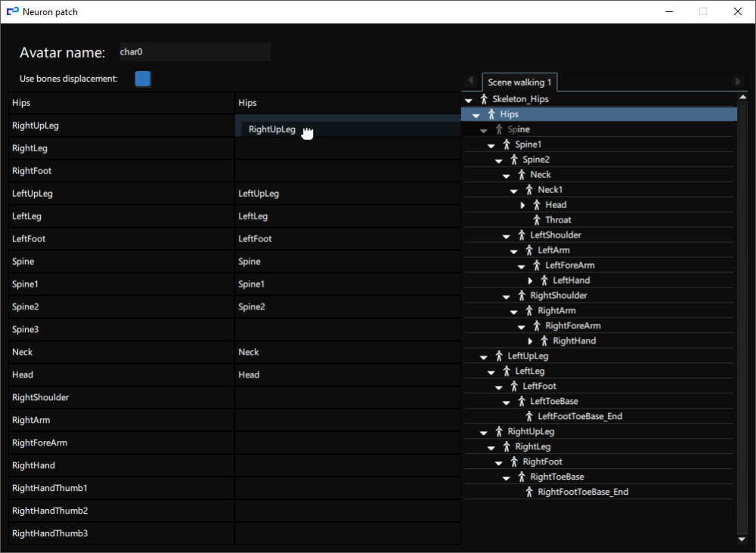
Task: Expand the LeftHand node arrow
Action: pyautogui.click(x=530, y=281)
